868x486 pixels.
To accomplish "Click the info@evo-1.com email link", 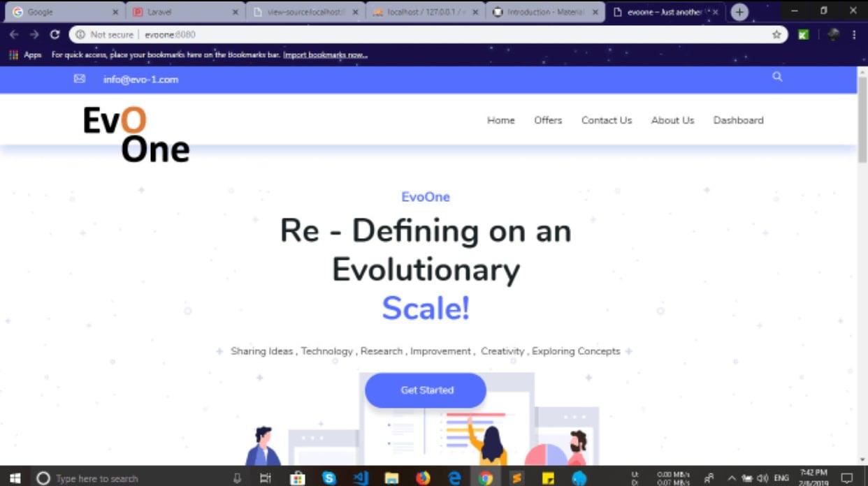I will [140, 80].
